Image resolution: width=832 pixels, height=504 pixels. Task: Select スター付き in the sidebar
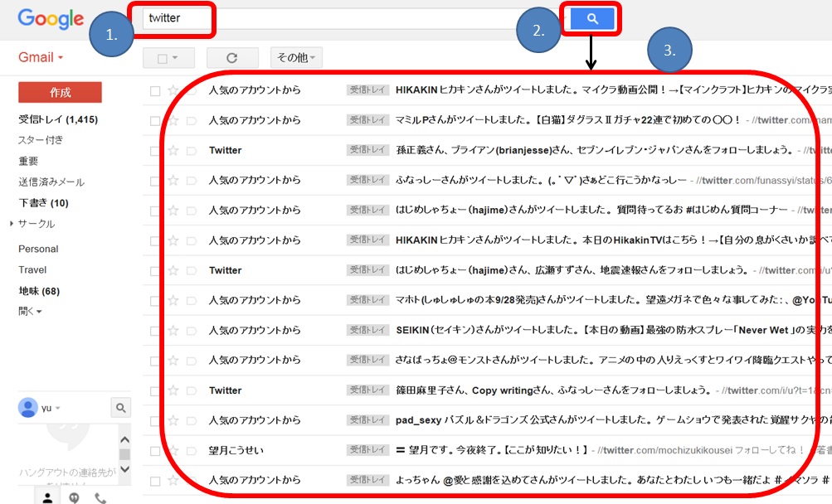coord(41,141)
